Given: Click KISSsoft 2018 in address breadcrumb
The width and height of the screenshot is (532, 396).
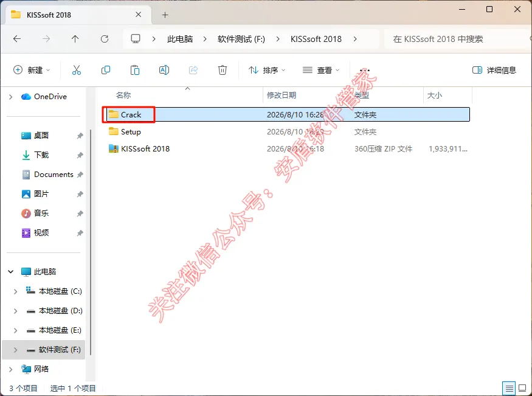Looking at the screenshot, I should tap(316, 39).
